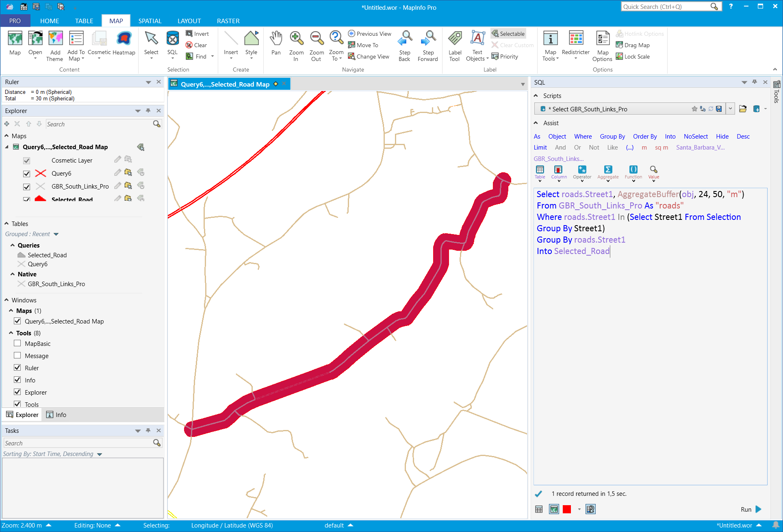Open the Grouped: Recent dropdown
783x532 pixels.
tap(56, 234)
